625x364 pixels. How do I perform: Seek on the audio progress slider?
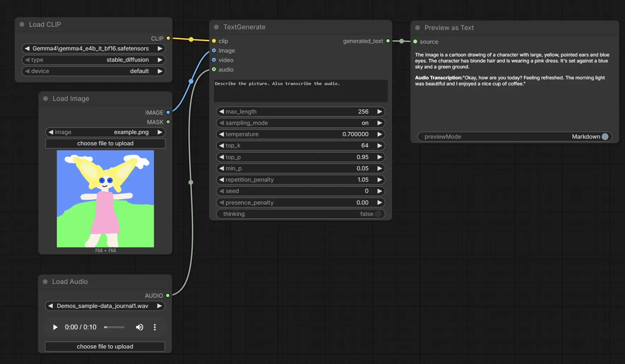114,327
